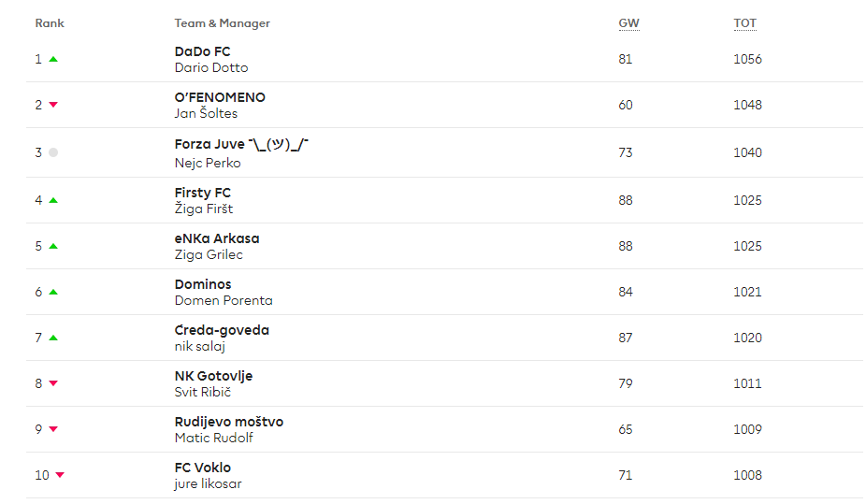
Task: Click red down arrow beside rank 8
Action: tap(53, 383)
